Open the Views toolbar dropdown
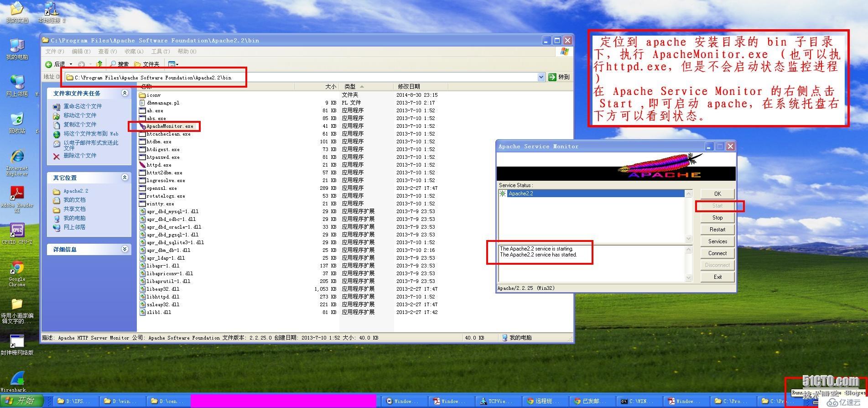This screenshot has height=408, width=868. click(173, 64)
